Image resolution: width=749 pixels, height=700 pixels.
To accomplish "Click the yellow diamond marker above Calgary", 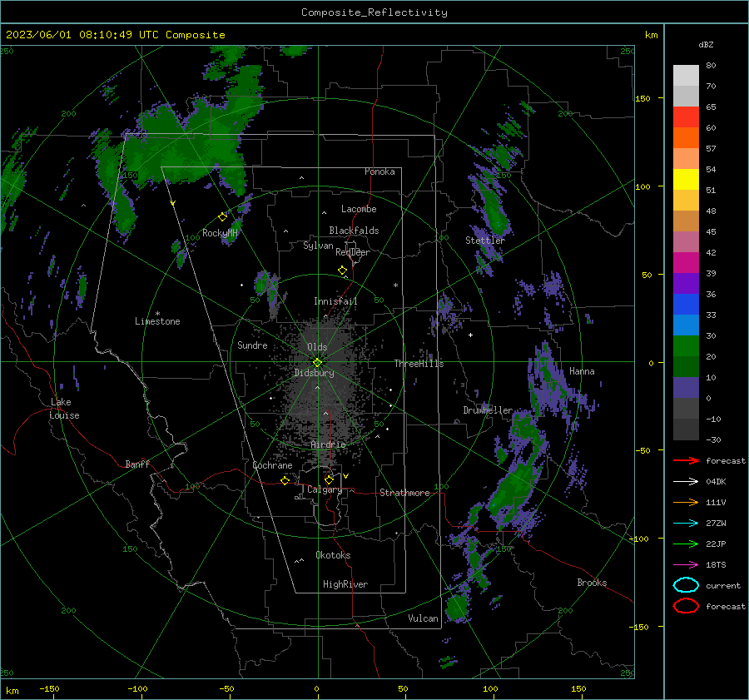I will (x=329, y=479).
